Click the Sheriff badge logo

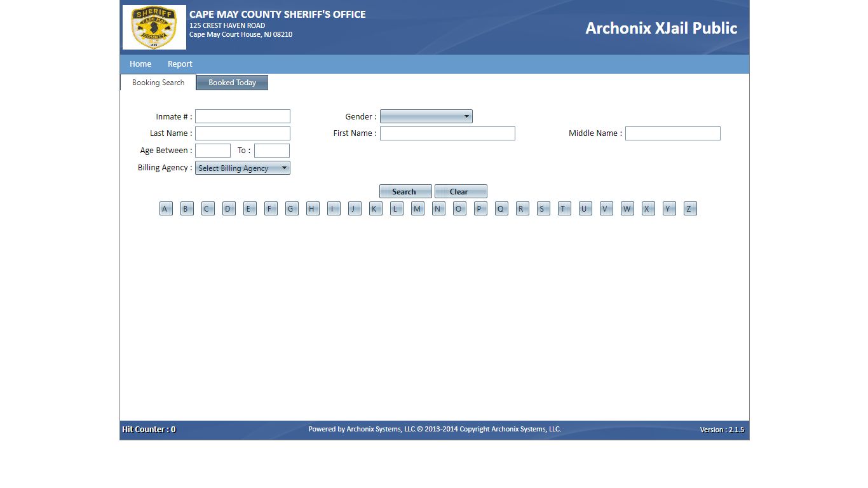pos(154,27)
